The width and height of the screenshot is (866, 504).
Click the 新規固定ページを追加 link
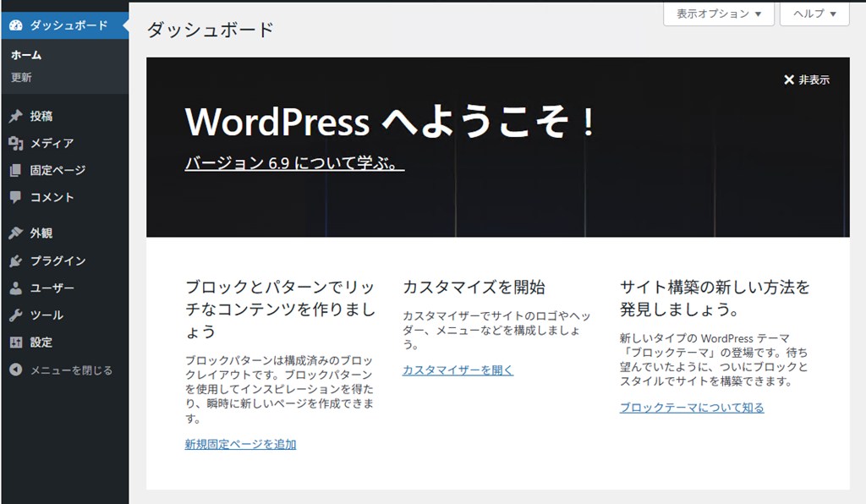point(240,444)
